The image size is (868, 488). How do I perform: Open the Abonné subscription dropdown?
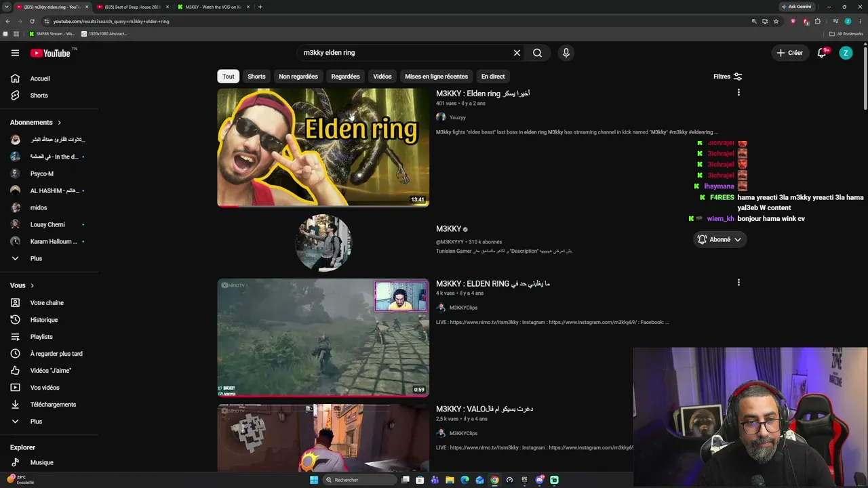pyautogui.click(x=719, y=239)
